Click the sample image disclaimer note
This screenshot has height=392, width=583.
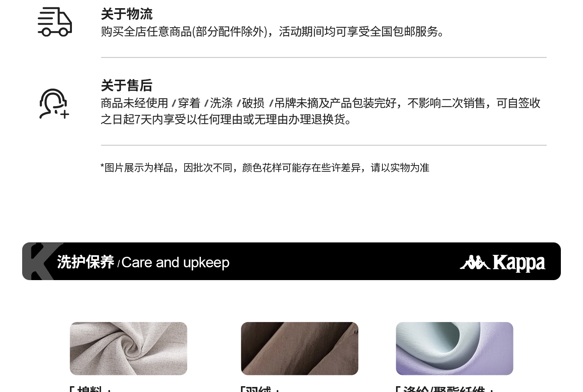(265, 167)
